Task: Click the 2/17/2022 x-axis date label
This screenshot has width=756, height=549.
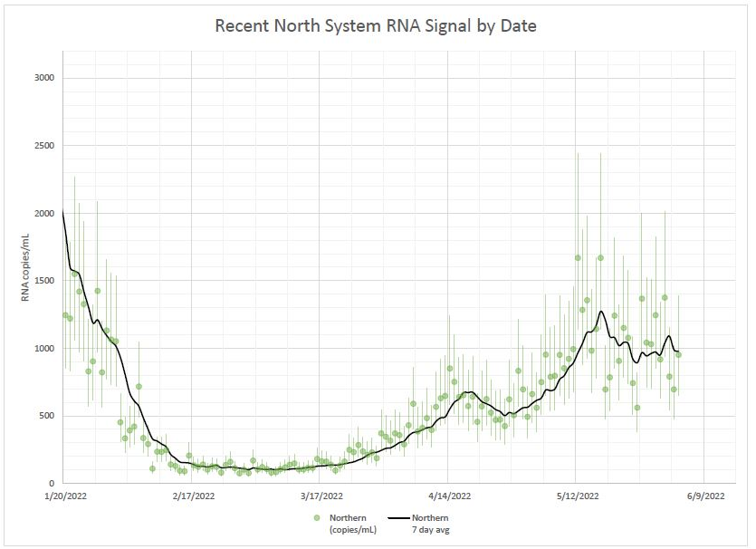Action: [192, 496]
